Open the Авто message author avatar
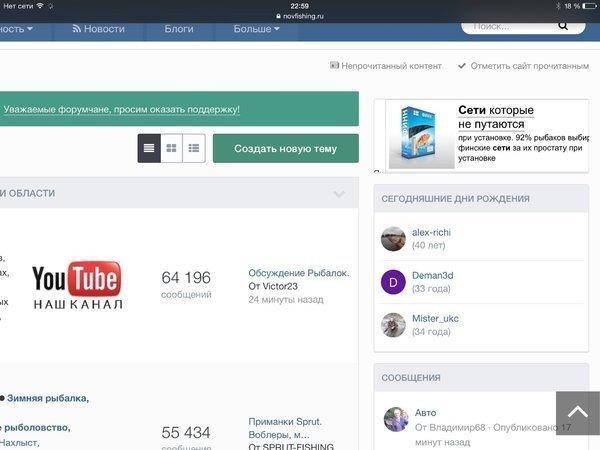 point(396,419)
